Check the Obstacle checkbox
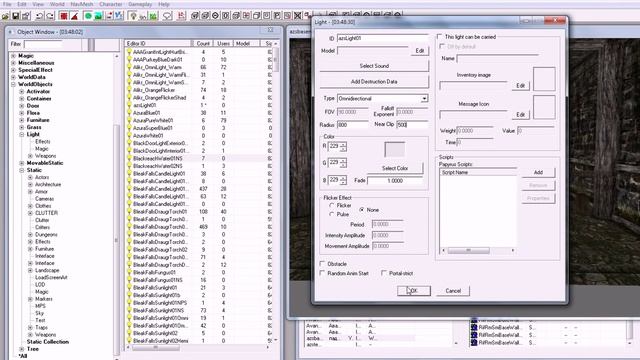The height and width of the screenshot is (360, 640). tap(322, 264)
